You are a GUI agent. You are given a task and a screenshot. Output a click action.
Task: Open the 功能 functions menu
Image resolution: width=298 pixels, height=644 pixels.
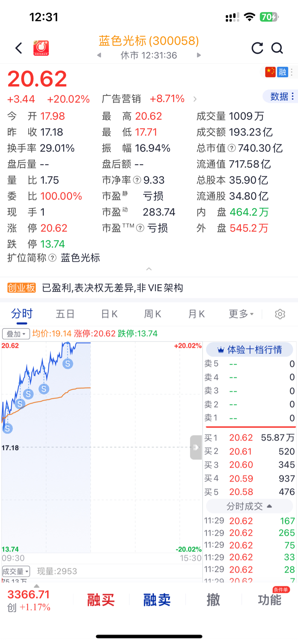(x=270, y=600)
